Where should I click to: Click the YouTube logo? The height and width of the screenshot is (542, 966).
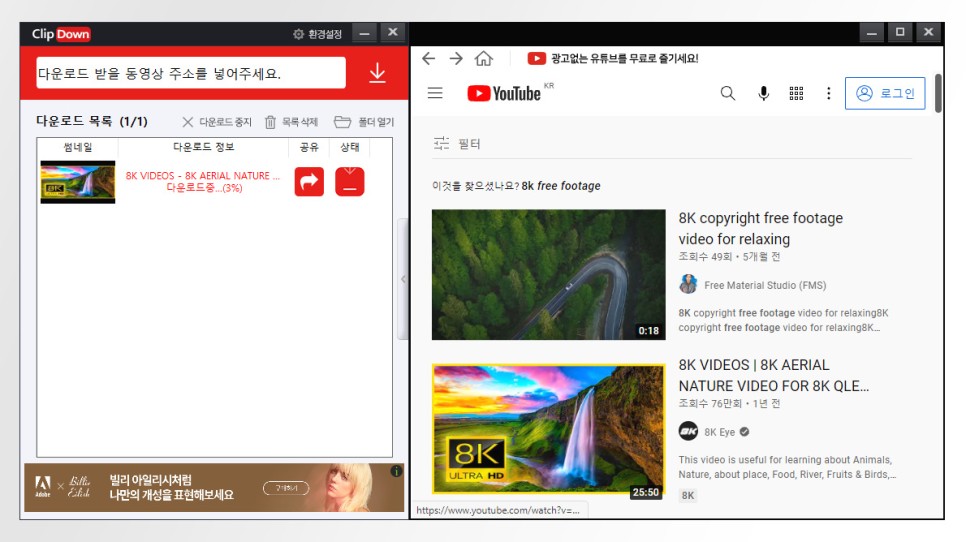504,94
